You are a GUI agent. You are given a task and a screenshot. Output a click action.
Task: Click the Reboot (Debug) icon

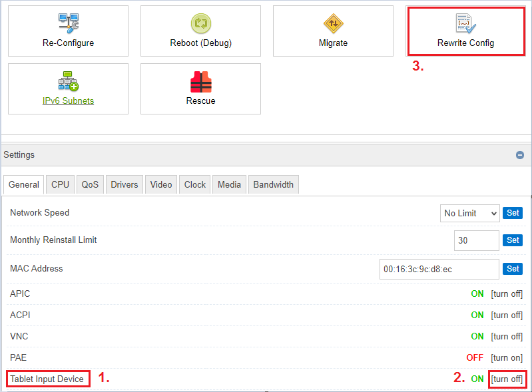(200, 23)
